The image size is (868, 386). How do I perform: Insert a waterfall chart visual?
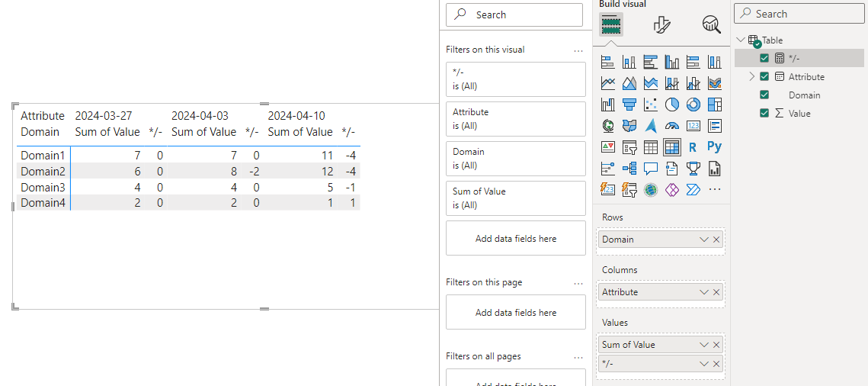608,104
